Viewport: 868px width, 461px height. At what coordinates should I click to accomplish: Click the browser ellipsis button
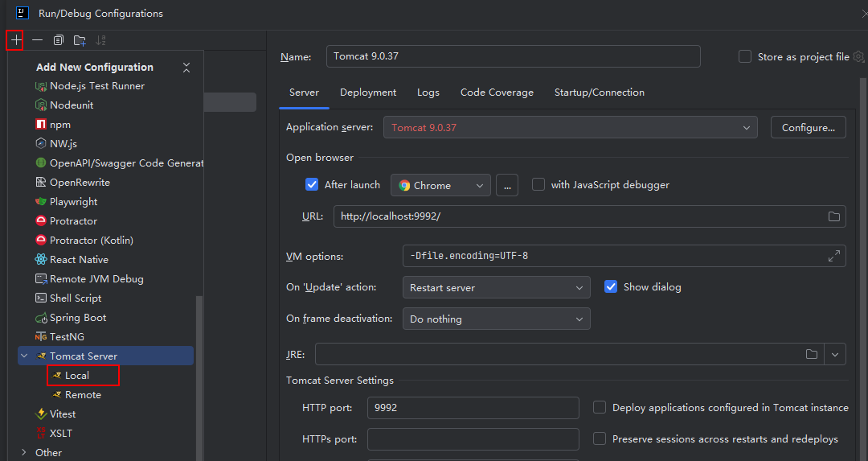(x=507, y=185)
